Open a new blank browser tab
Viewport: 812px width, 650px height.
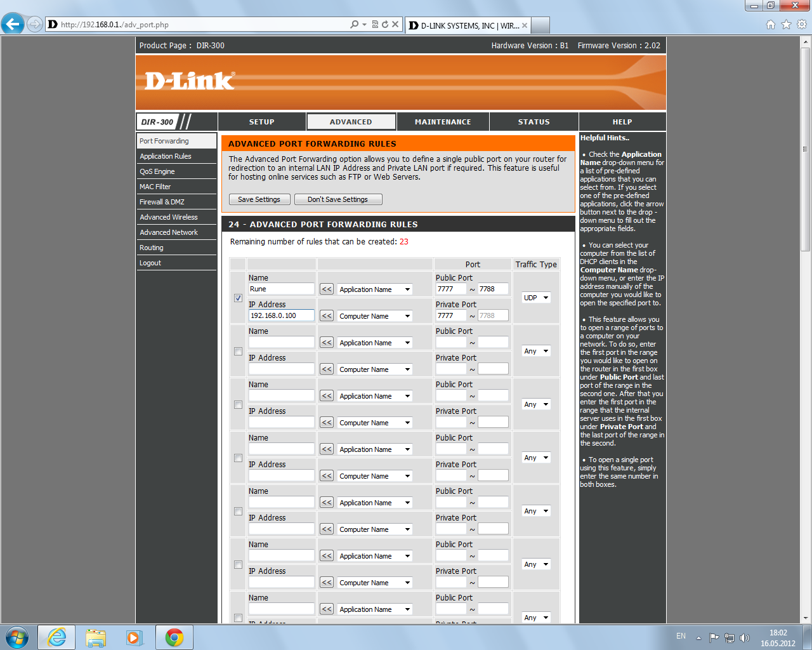coord(540,25)
